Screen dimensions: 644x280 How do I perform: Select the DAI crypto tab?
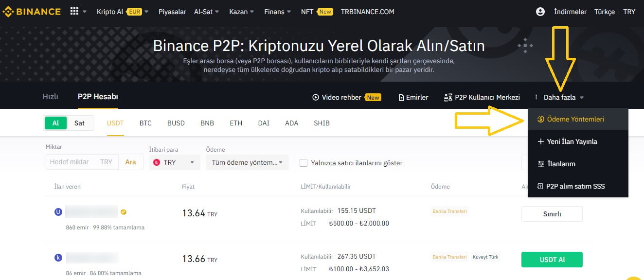(264, 123)
